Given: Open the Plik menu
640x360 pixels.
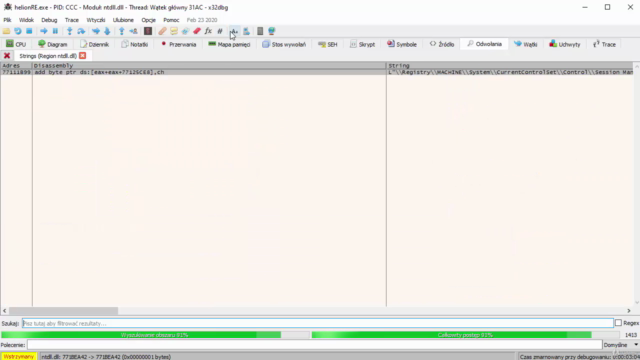Looking at the screenshot, I should tap(7, 20).
